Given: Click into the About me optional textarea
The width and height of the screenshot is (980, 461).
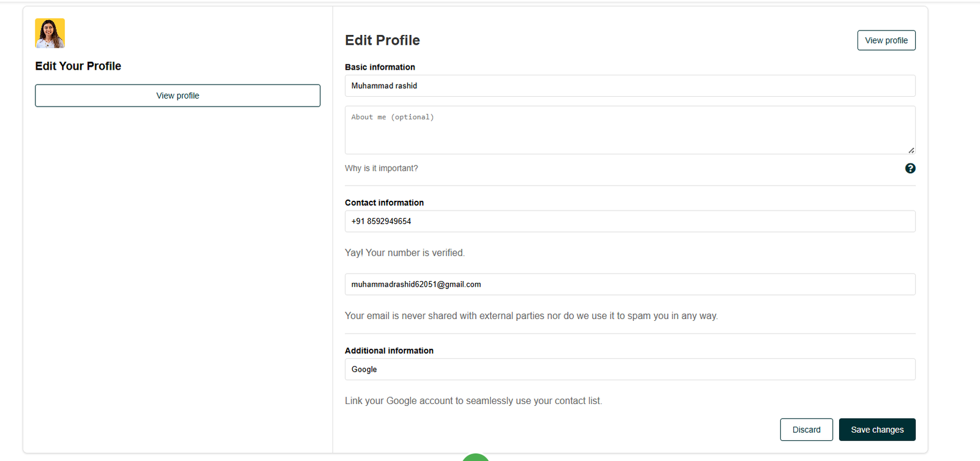Looking at the screenshot, I should 630,130.
